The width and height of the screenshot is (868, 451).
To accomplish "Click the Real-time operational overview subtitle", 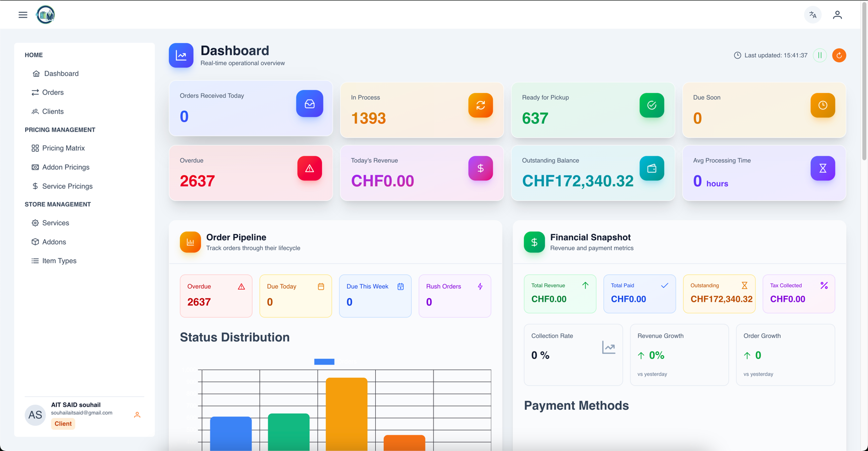I will (243, 63).
